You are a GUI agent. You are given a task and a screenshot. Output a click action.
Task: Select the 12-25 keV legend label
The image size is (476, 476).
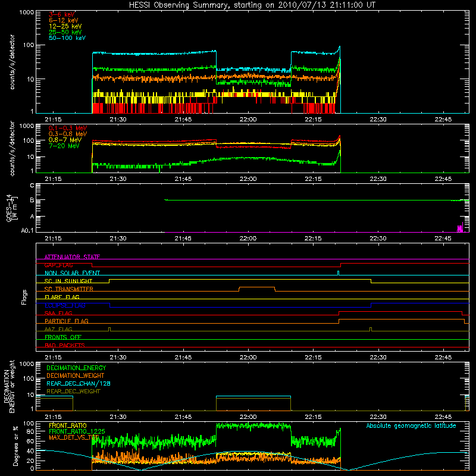(x=65, y=26)
